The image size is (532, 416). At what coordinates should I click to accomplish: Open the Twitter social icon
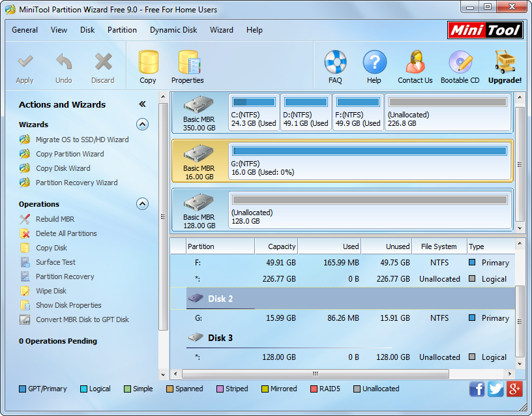click(x=495, y=389)
